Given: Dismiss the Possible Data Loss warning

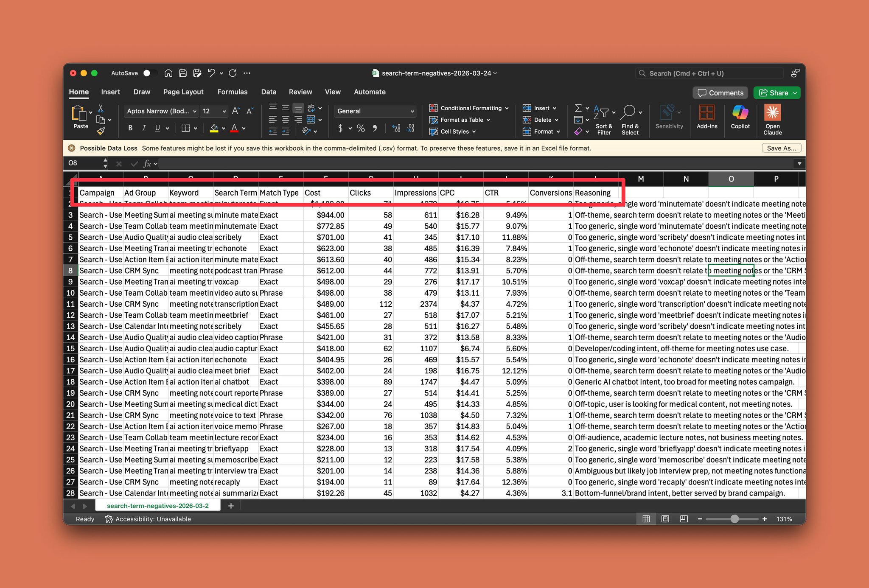Looking at the screenshot, I should click(72, 148).
